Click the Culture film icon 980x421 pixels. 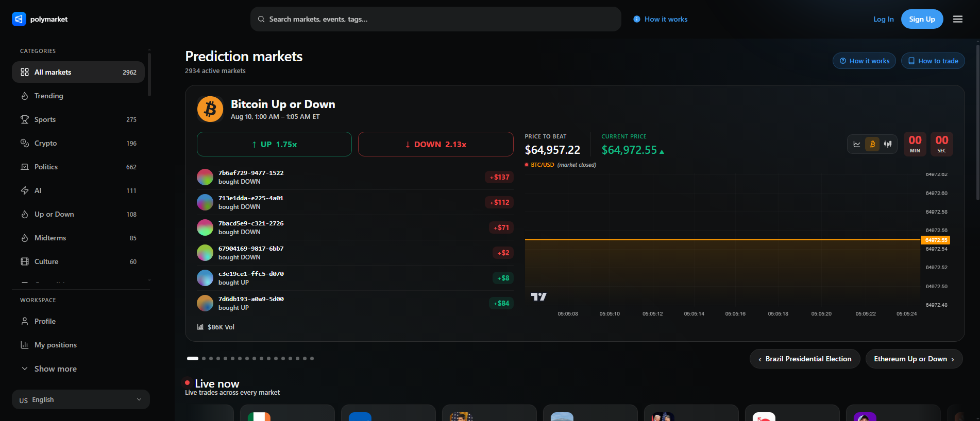[x=25, y=261]
